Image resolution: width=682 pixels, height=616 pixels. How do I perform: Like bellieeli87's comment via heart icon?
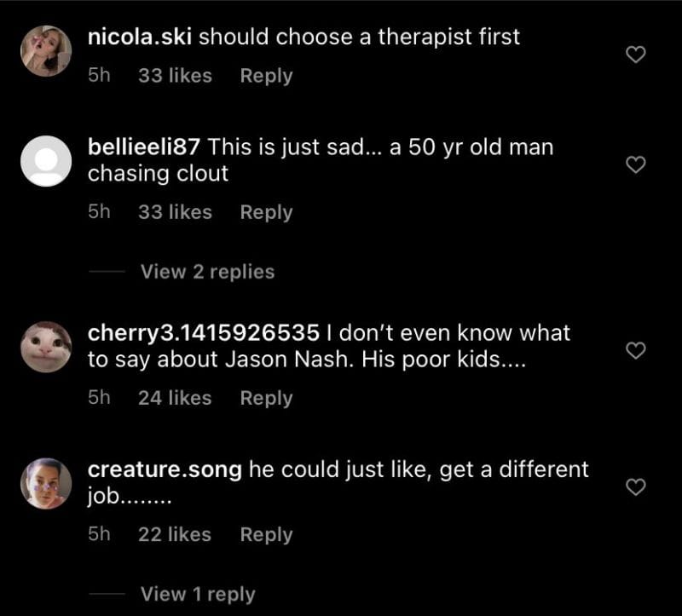tap(634, 164)
